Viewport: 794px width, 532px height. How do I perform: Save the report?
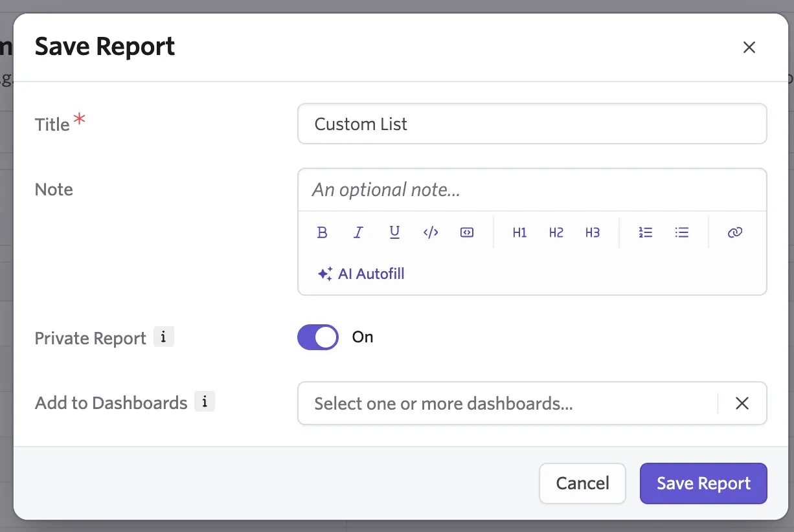click(703, 483)
